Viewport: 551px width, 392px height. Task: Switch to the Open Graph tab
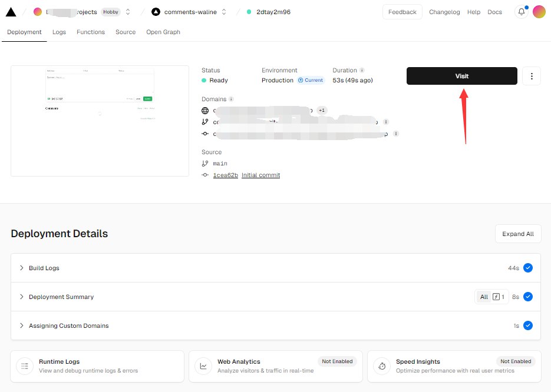coord(163,32)
